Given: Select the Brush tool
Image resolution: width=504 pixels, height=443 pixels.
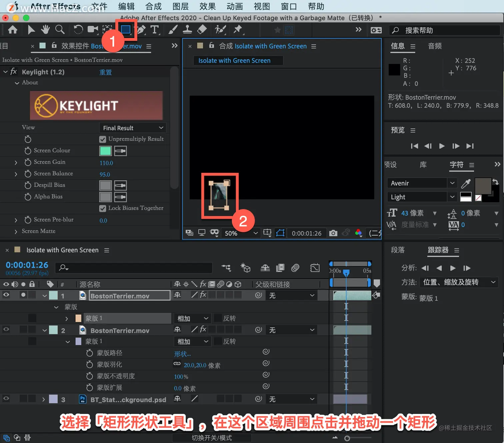Looking at the screenshot, I should pos(173,30).
